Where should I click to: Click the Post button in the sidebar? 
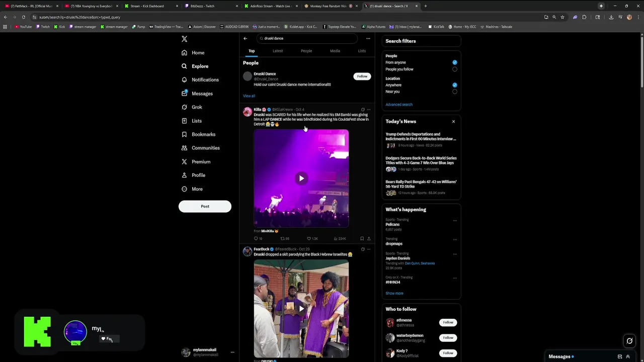click(205, 206)
